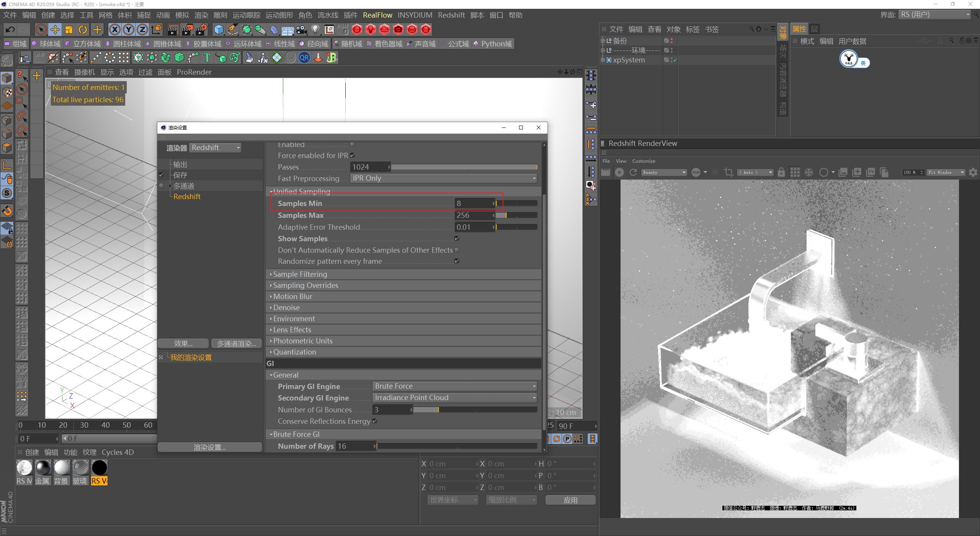Toggle the Y axis lock
980x536 pixels.
[x=129, y=29]
